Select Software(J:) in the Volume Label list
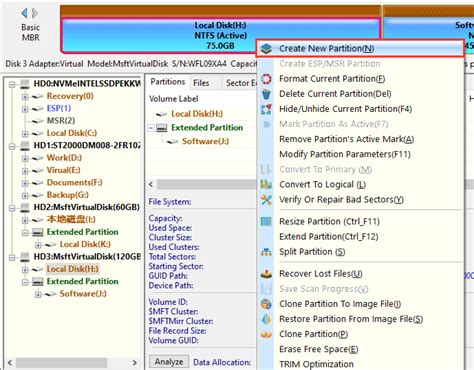474x370 pixels. (205, 141)
